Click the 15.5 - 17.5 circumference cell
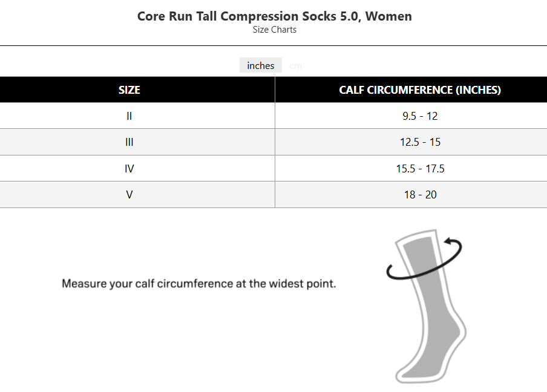Screen dimensions: 547x392 pos(420,169)
